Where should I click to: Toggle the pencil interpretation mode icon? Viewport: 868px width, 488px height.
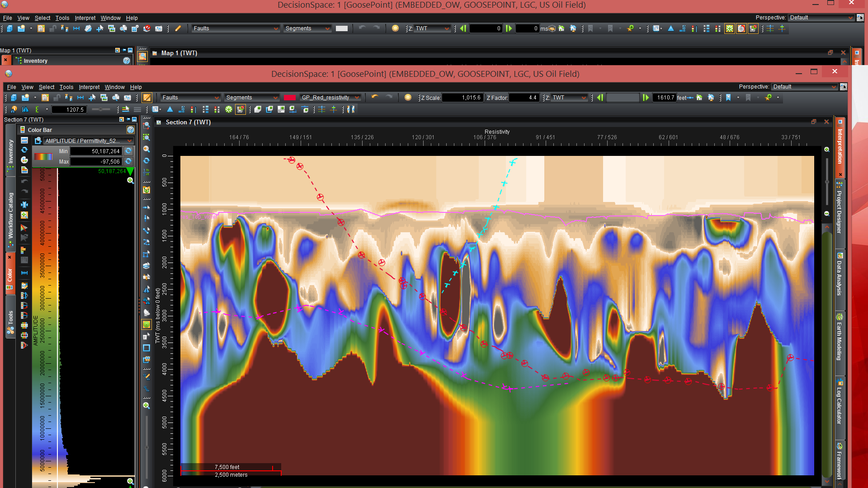(147, 98)
